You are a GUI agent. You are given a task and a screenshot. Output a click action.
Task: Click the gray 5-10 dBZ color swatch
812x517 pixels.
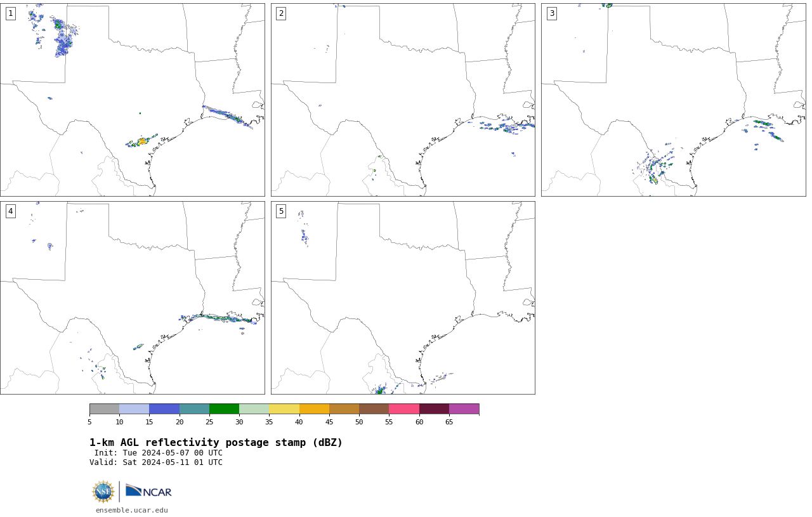(x=104, y=409)
